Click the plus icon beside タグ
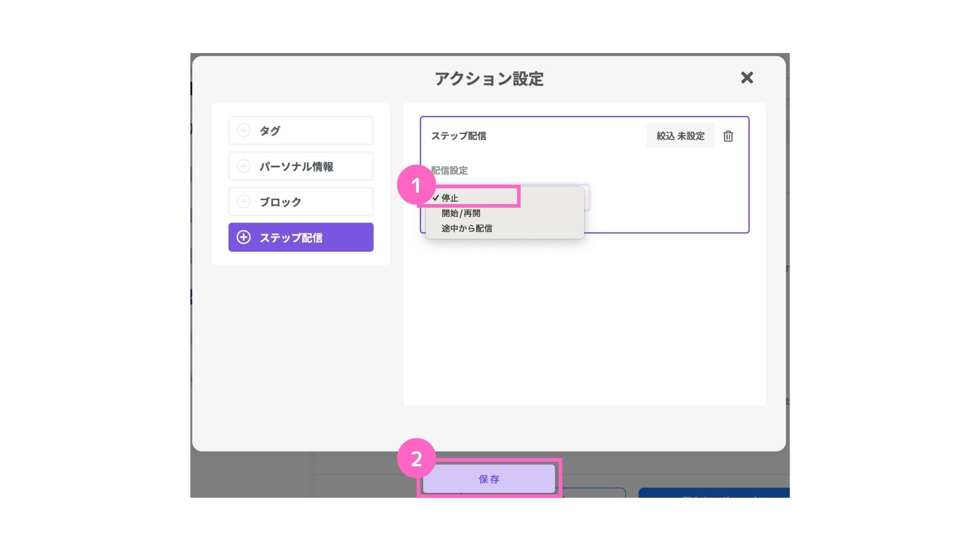 pyautogui.click(x=244, y=131)
